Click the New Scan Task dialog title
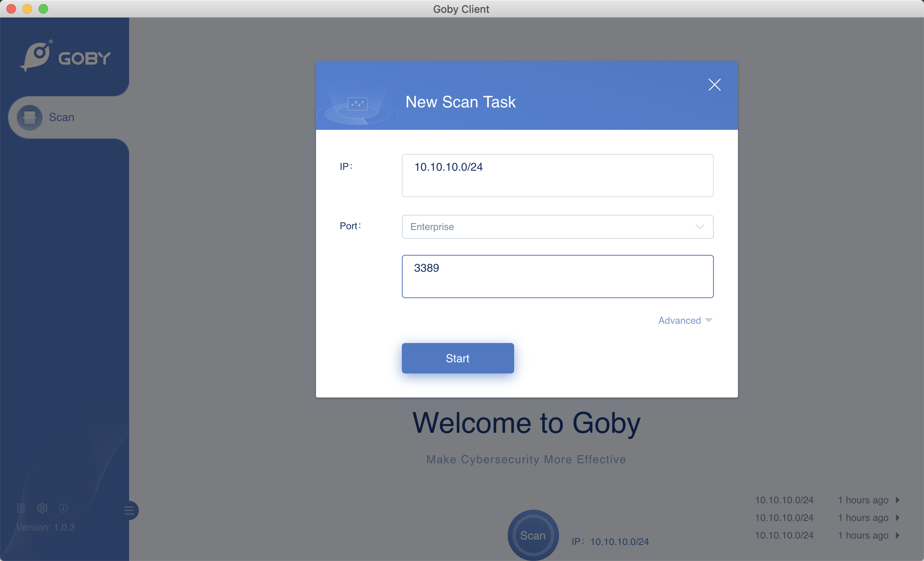 point(460,102)
